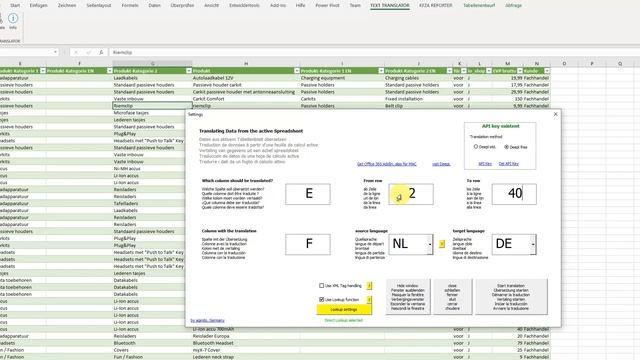The image size is (640, 360).
Task: Click the column to translate field showing E
Action: [308, 194]
